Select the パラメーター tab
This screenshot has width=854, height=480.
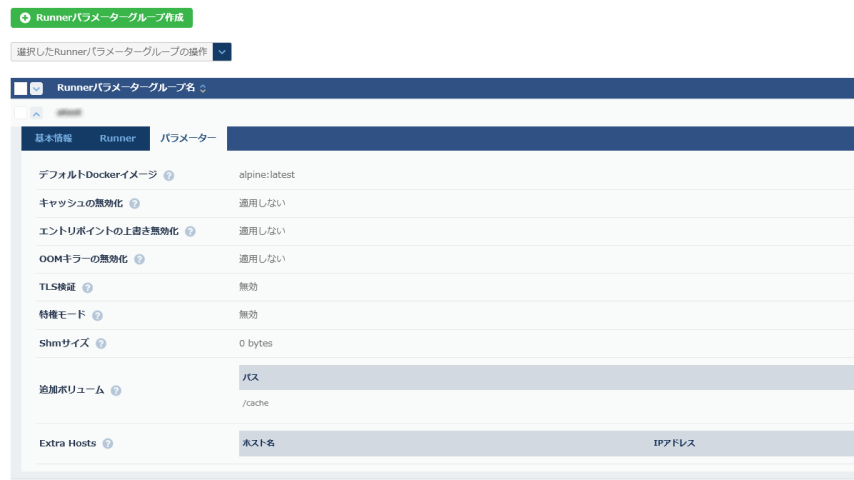pos(188,138)
